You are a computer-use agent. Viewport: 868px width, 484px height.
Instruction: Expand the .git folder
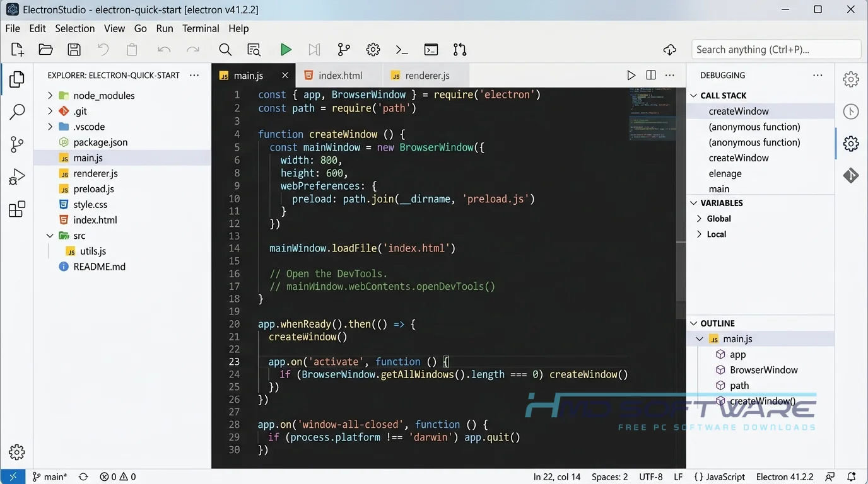pos(50,111)
